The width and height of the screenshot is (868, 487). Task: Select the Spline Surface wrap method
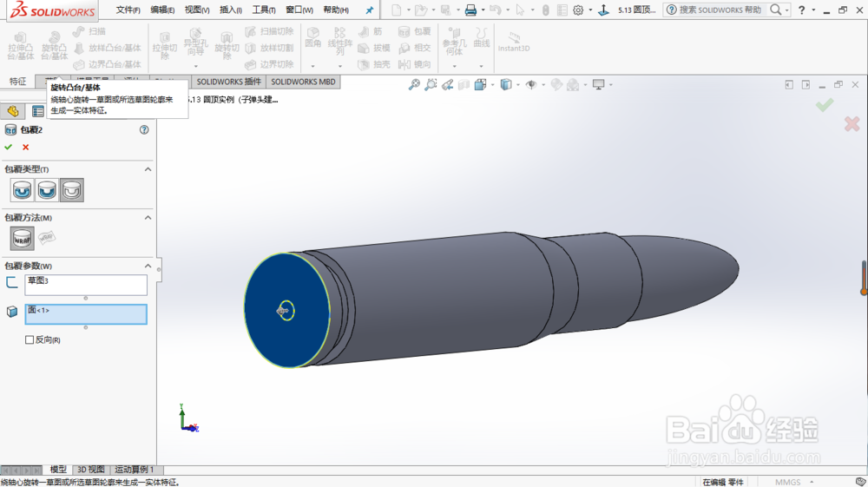click(x=47, y=237)
